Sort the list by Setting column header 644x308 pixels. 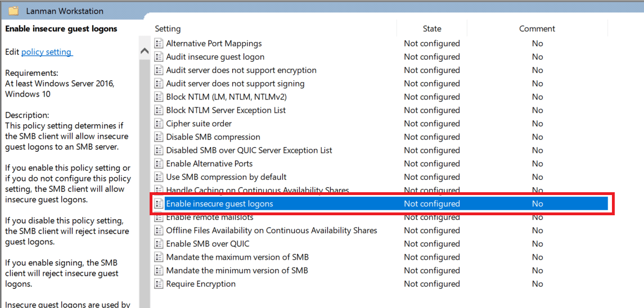168,29
